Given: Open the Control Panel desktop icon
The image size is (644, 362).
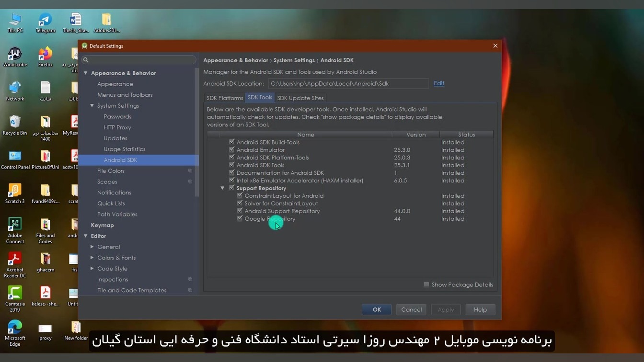Looking at the screenshot, I should (15, 160).
